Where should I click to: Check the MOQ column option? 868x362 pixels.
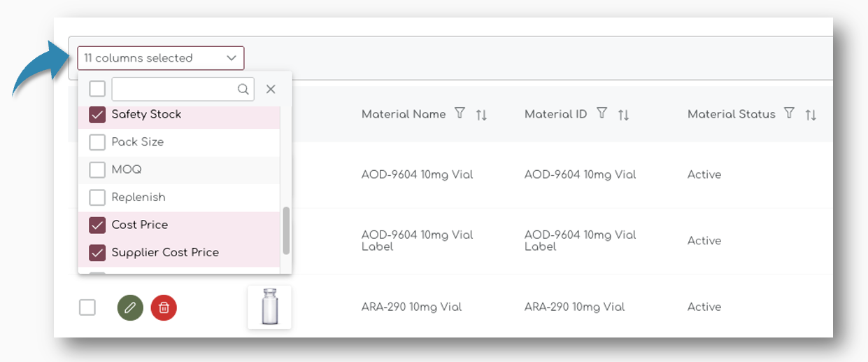coord(97,170)
